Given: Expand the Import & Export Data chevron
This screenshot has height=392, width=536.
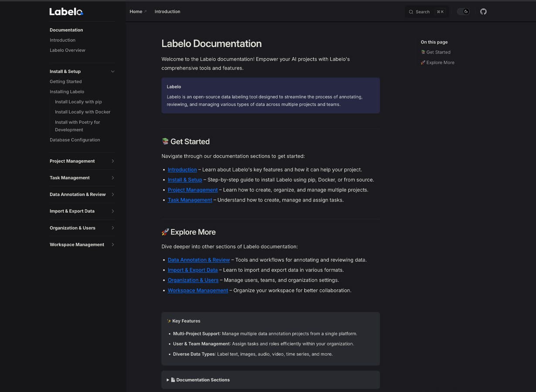Looking at the screenshot, I should point(113,211).
